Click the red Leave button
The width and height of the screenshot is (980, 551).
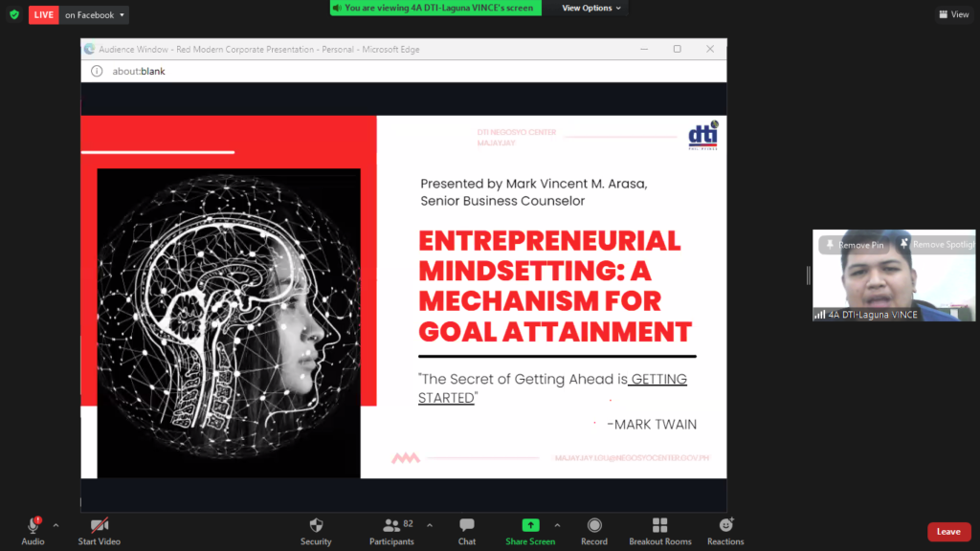[948, 531]
